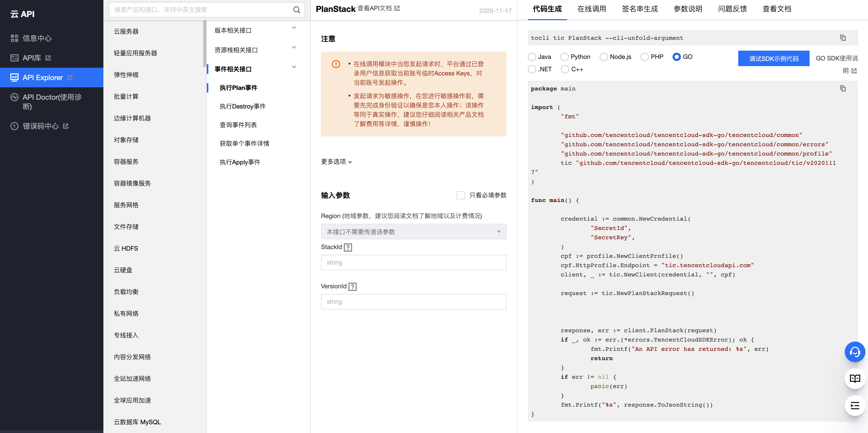Select Java as SDK language
868x433 pixels.
coord(532,57)
